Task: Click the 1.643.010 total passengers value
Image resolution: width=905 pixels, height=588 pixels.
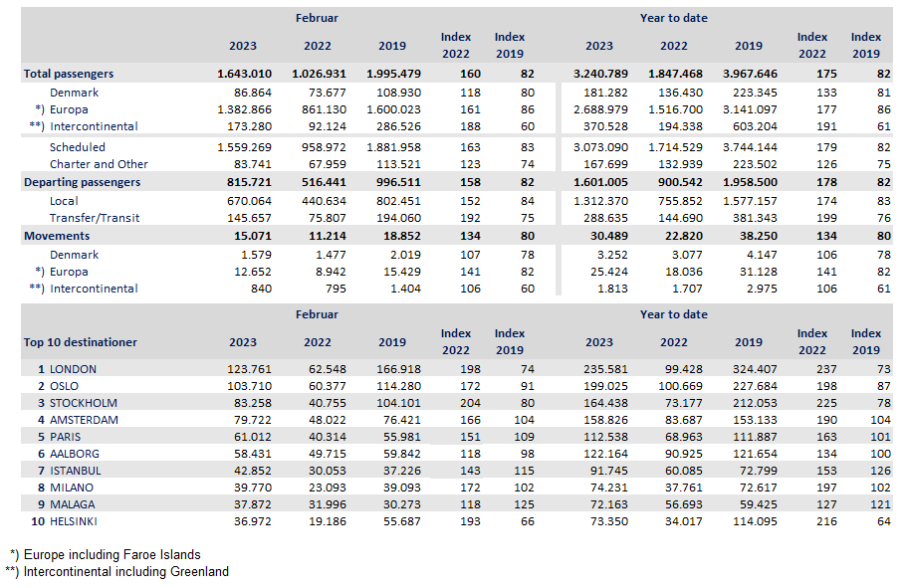Action: pyautogui.click(x=244, y=74)
